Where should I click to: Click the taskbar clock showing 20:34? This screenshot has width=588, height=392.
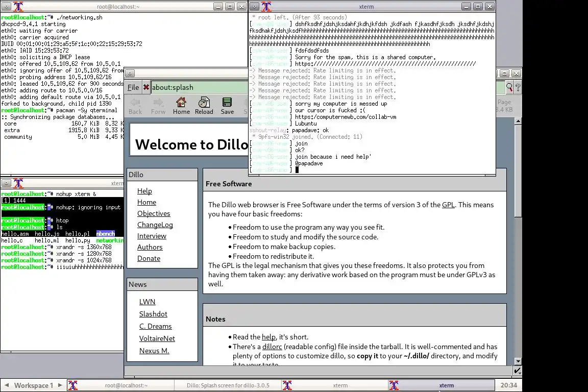508,385
